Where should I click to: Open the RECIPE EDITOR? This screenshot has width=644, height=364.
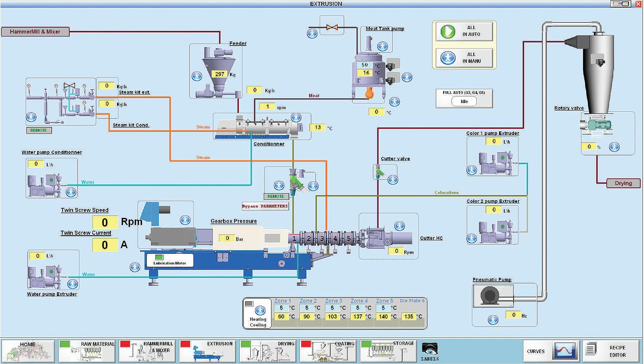pyautogui.click(x=611, y=351)
